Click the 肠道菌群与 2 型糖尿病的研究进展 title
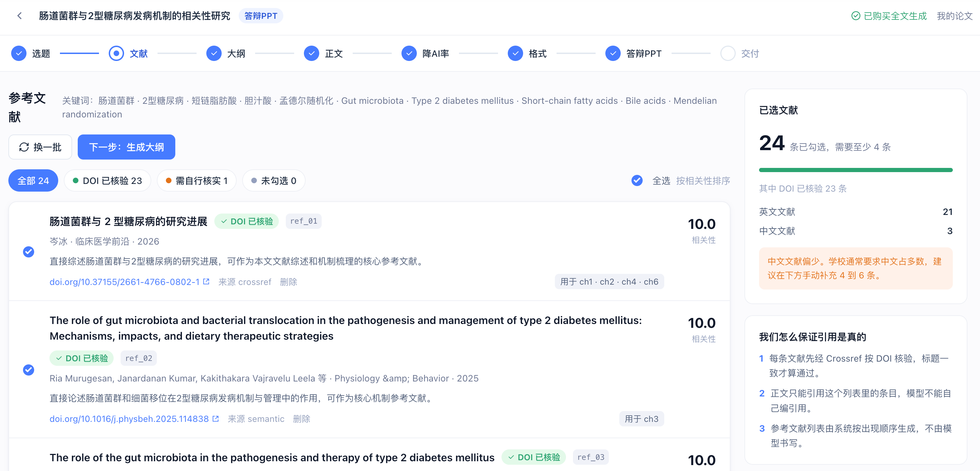 click(x=128, y=221)
